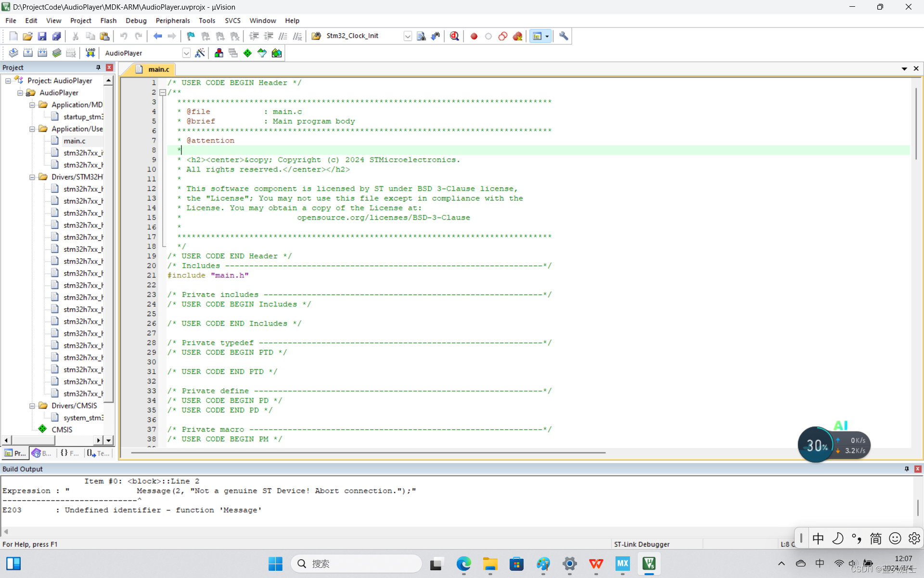Select the main.c editor tab
The height and width of the screenshot is (578, 924).
(x=158, y=69)
